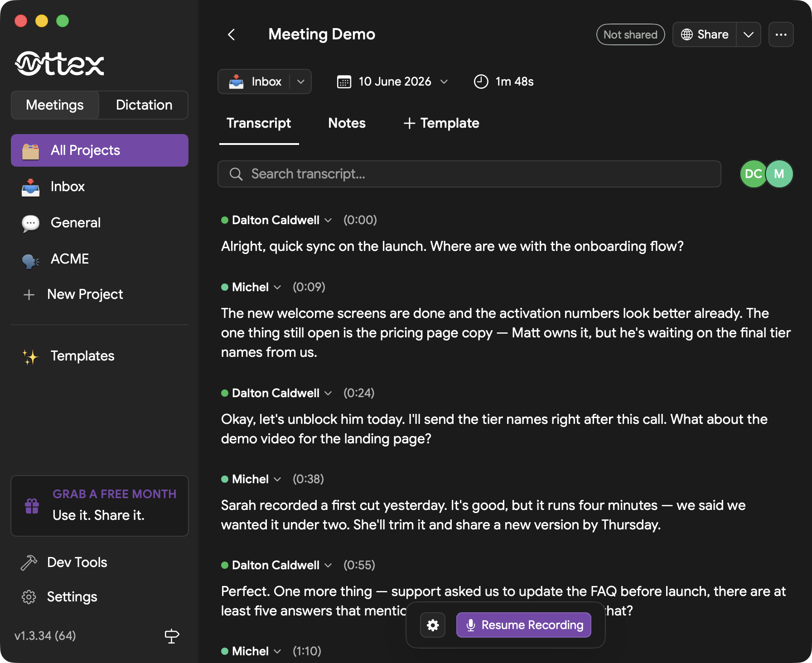Click the Share button
Screen dimensions: 812x663
coord(705,34)
